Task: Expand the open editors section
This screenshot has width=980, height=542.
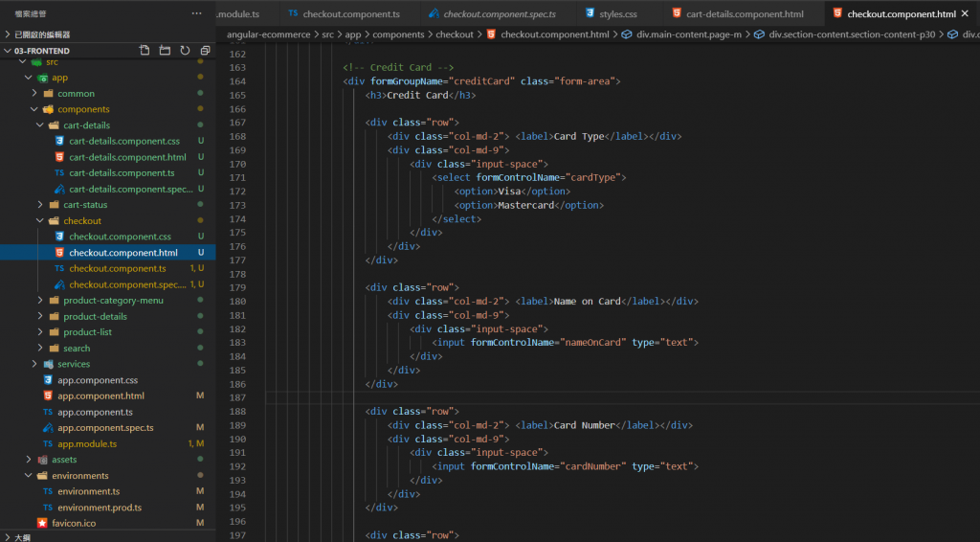Action: (x=8, y=34)
